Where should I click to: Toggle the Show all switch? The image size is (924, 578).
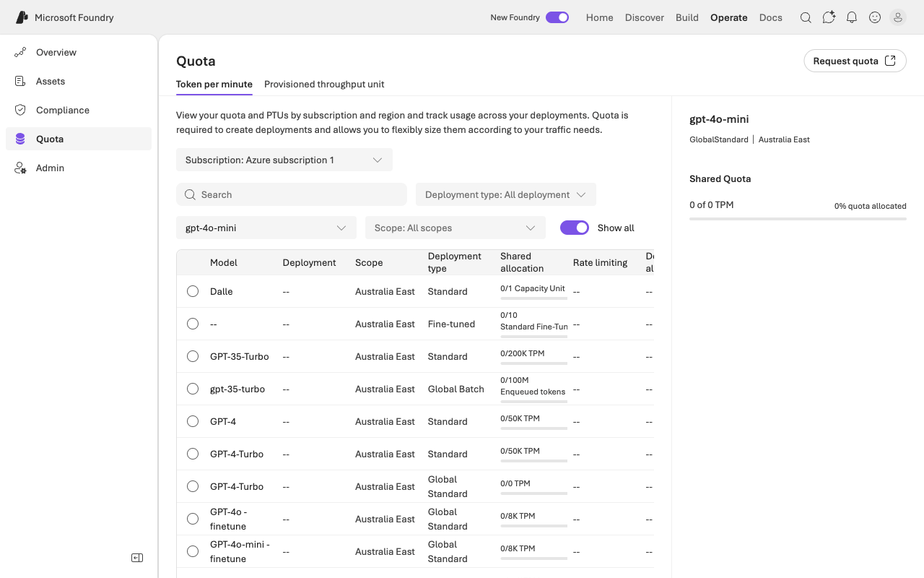click(575, 228)
